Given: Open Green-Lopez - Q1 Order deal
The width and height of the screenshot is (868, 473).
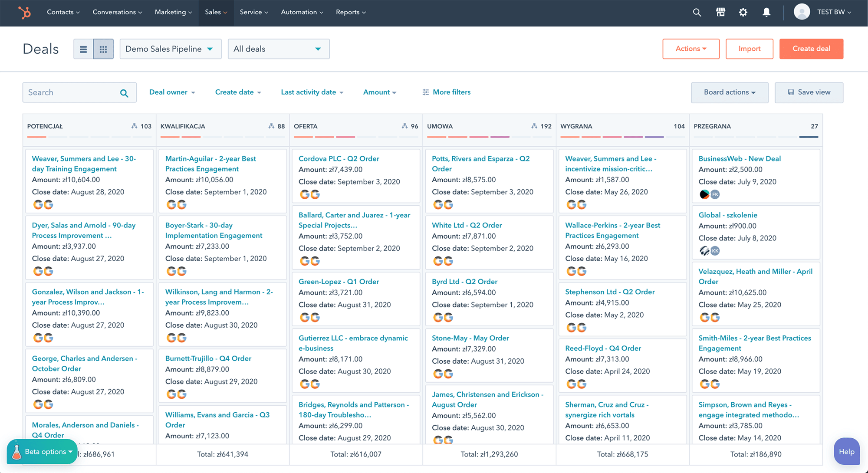Looking at the screenshot, I should coord(339,282).
